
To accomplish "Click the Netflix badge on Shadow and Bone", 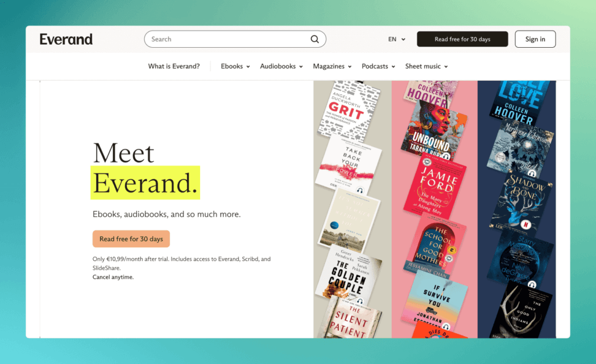I will point(526,224).
